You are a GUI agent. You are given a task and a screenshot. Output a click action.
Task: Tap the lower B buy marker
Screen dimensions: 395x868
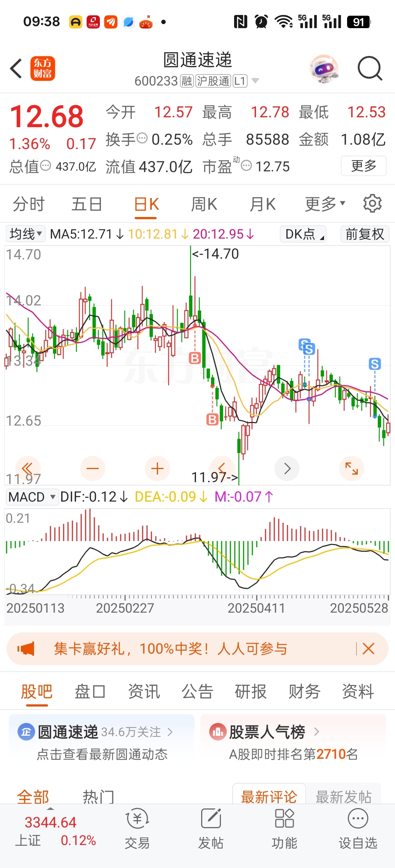click(212, 419)
